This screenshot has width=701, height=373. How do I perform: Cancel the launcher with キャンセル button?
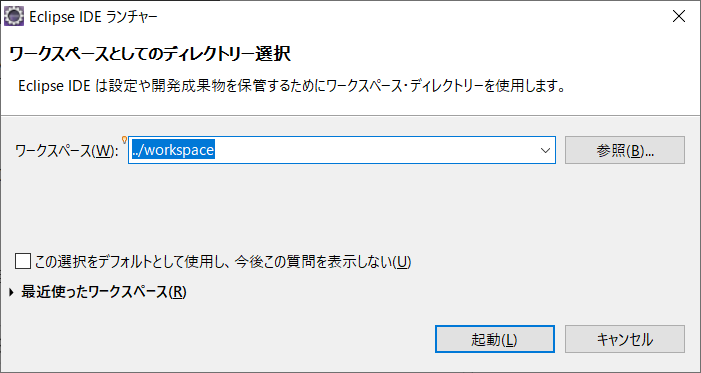click(x=625, y=339)
